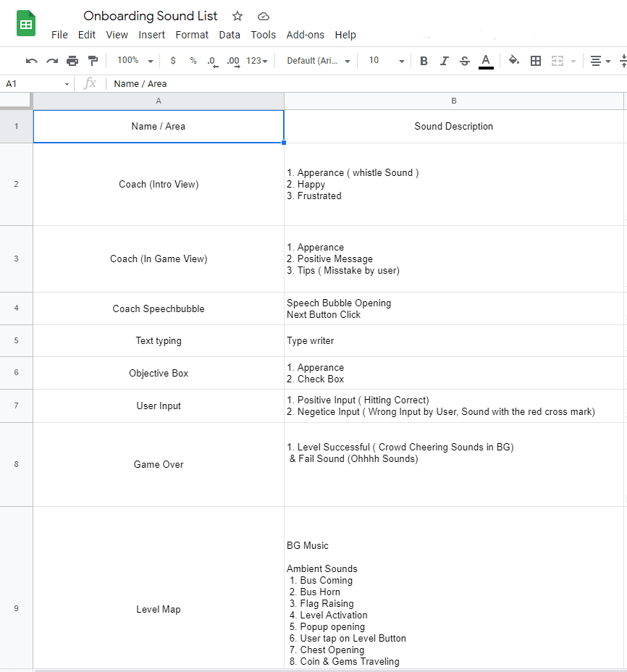Image resolution: width=627 pixels, height=672 pixels.
Task: Click the Merge cells icon
Action: coord(557,61)
